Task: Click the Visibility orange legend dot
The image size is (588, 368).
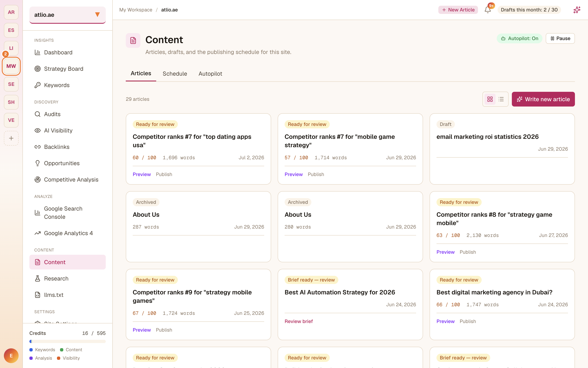Action: click(59, 358)
